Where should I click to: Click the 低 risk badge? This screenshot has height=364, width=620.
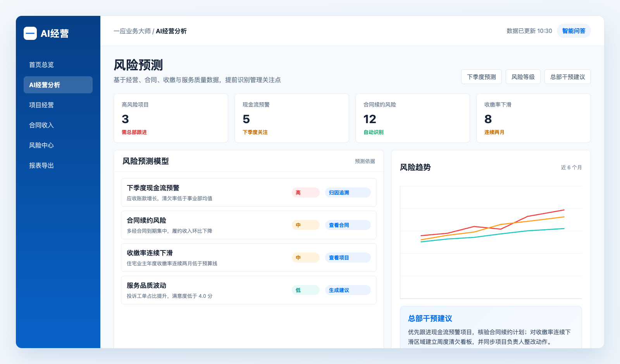[x=306, y=290]
